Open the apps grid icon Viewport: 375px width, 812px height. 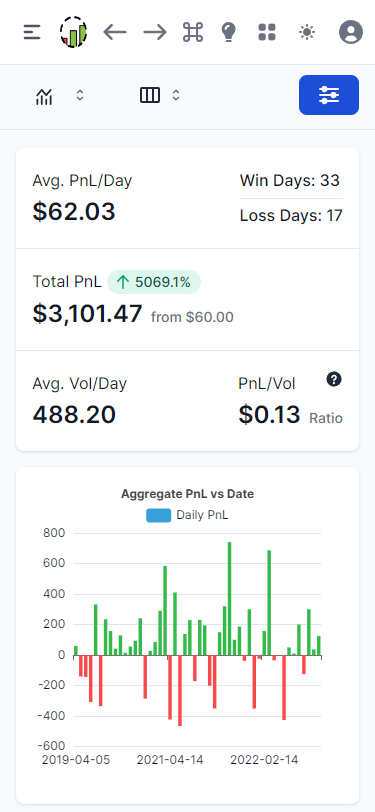click(x=267, y=32)
